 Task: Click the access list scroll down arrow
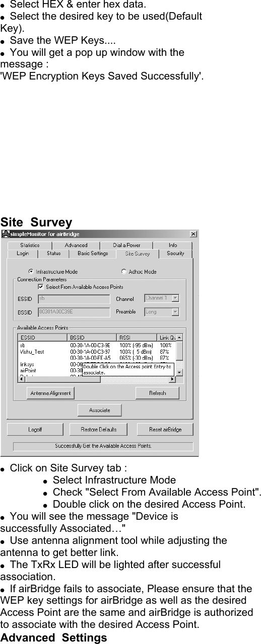coord(179,372)
